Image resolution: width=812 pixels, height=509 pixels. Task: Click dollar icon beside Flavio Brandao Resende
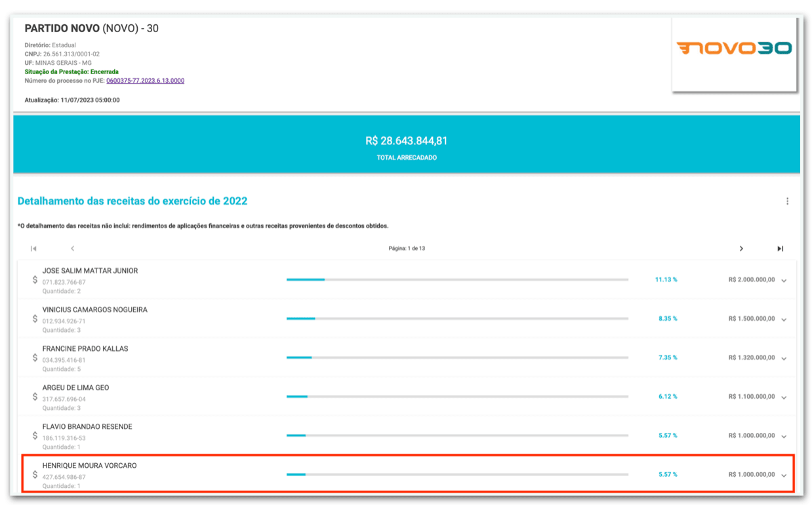click(35, 436)
